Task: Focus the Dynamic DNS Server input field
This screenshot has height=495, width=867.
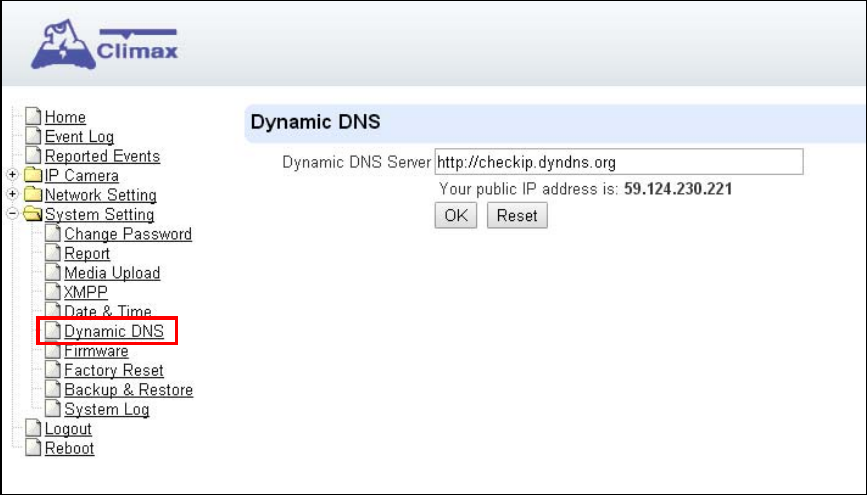Action: pyautogui.click(x=619, y=162)
